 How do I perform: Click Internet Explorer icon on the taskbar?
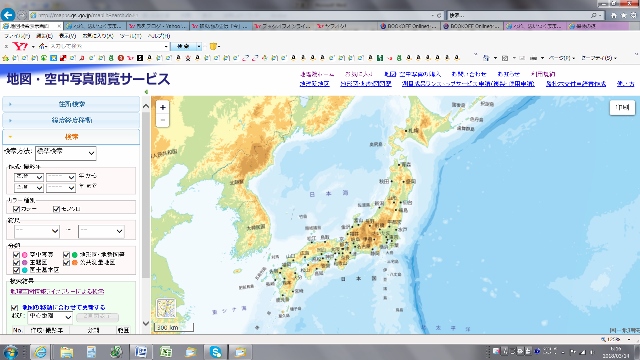40,352
